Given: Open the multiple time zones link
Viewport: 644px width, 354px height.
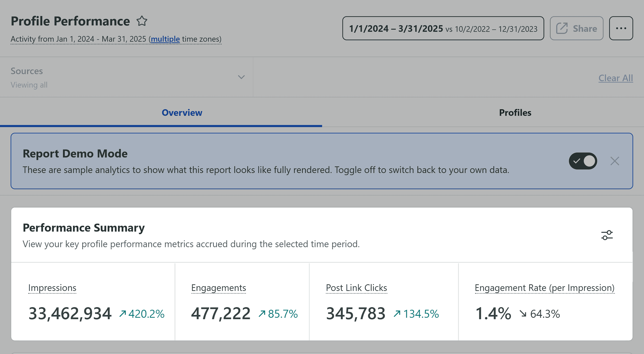Looking at the screenshot, I should tap(165, 39).
